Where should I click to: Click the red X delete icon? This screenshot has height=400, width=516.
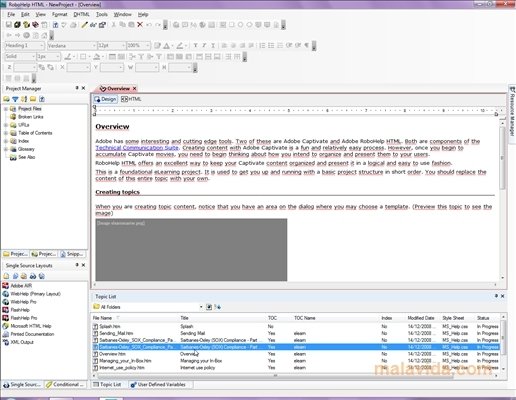tap(140, 25)
